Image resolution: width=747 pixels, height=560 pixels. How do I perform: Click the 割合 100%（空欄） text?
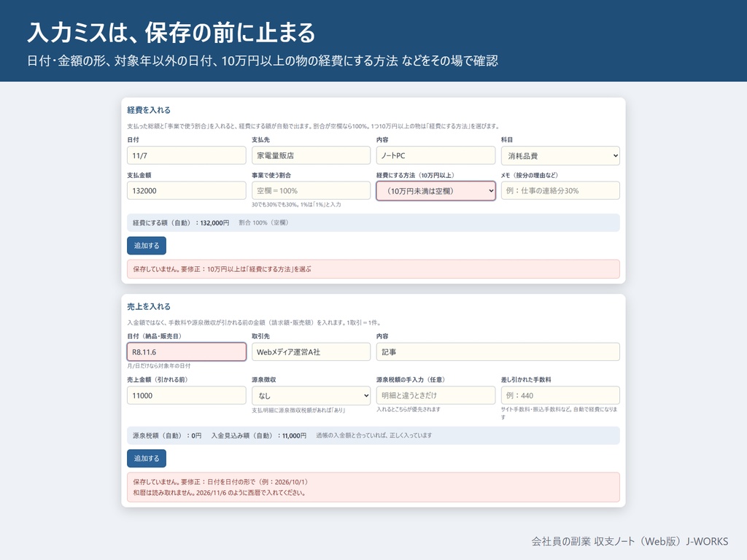click(x=263, y=223)
